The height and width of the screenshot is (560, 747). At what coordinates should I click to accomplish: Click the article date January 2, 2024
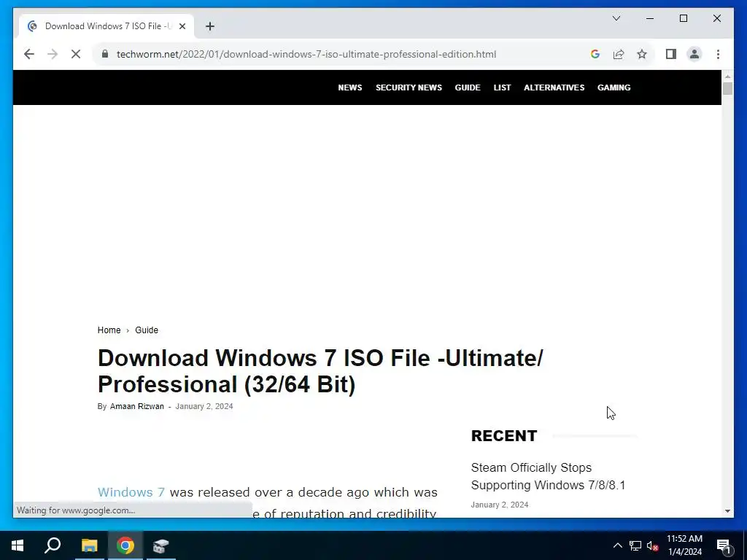204,406
